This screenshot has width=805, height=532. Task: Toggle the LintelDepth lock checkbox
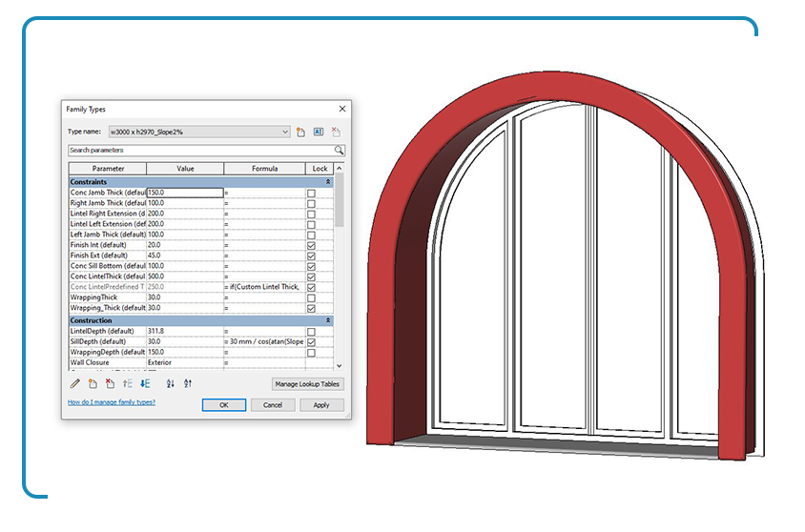(311, 332)
